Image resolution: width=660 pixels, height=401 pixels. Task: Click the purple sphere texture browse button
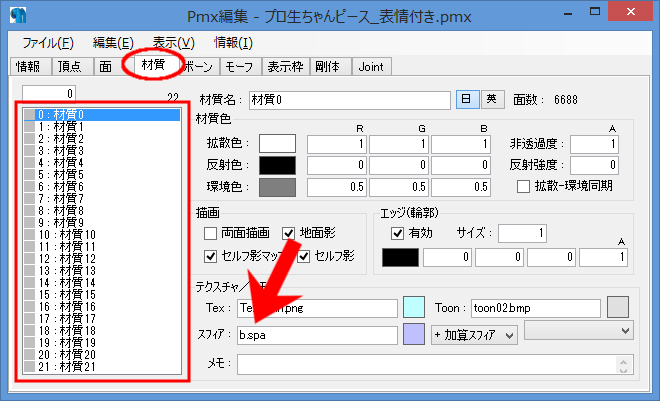point(414,335)
